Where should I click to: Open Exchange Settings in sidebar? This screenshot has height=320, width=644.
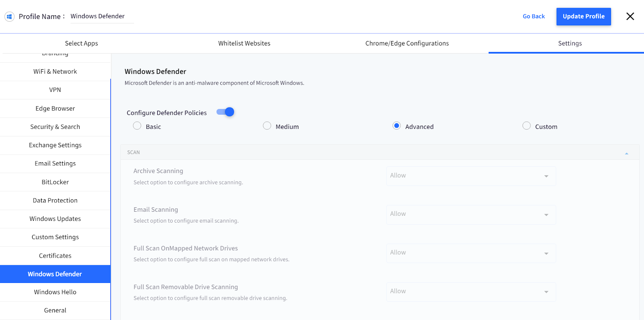[x=55, y=145]
